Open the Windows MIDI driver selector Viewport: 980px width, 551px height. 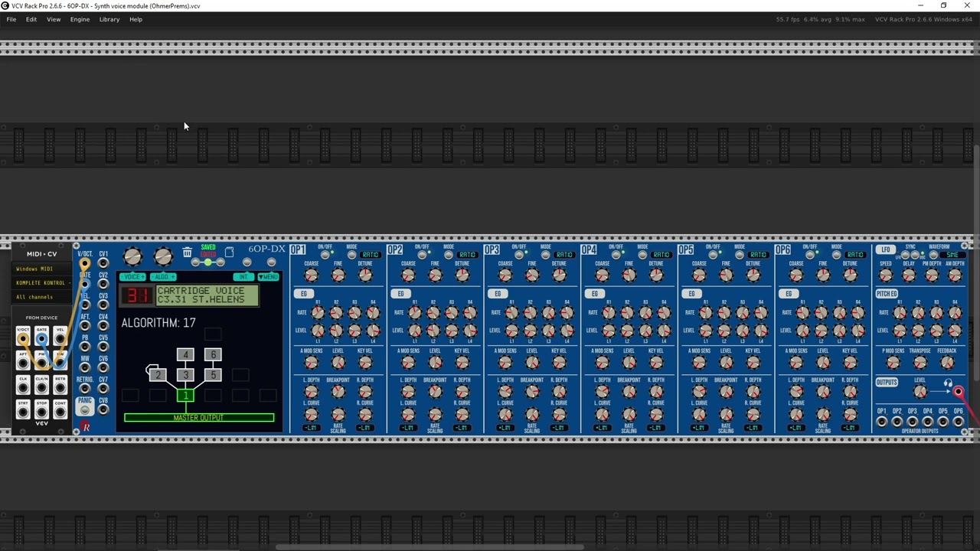tap(41, 269)
